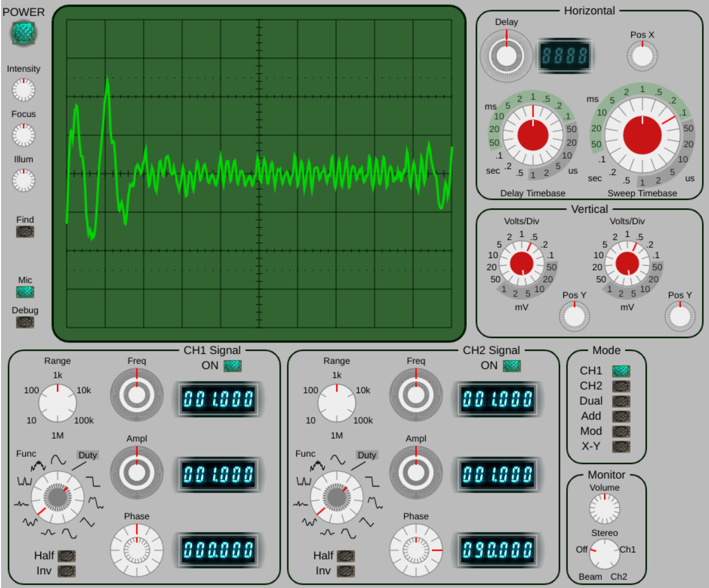Enable CH1 Half wave button
The image size is (709, 588).
67,556
